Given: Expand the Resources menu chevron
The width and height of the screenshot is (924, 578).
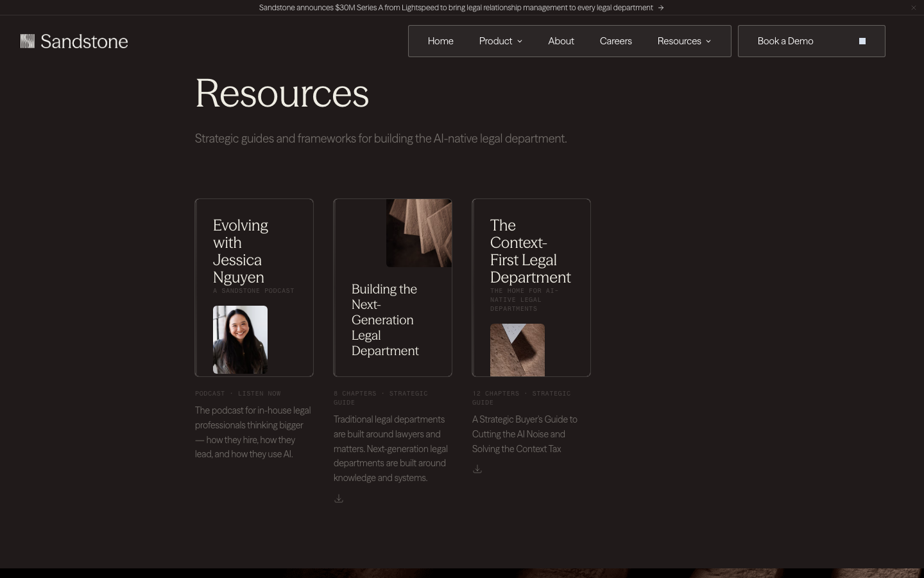Looking at the screenshot, I should point(708,41).
